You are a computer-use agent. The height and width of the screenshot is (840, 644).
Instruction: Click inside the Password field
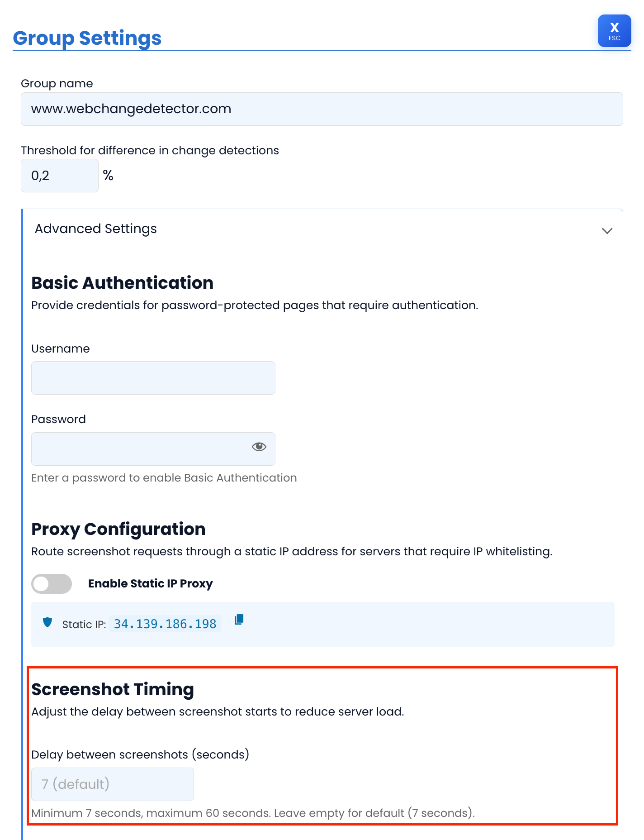coord(136,449)
